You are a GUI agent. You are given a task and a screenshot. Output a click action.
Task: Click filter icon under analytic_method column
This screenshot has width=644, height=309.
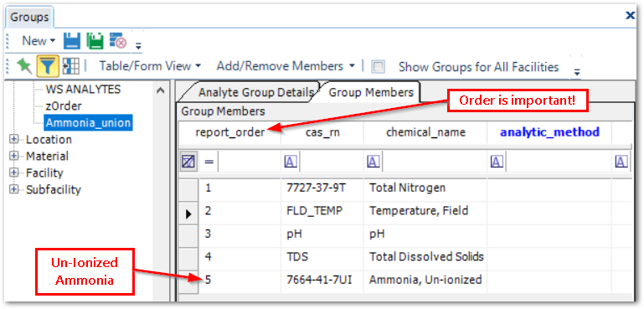[497, 162]
